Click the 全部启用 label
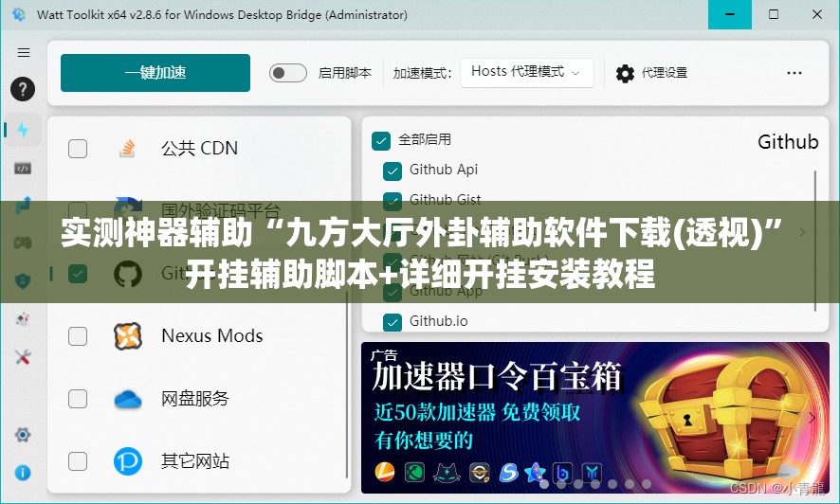 click(x=425, y=139)
